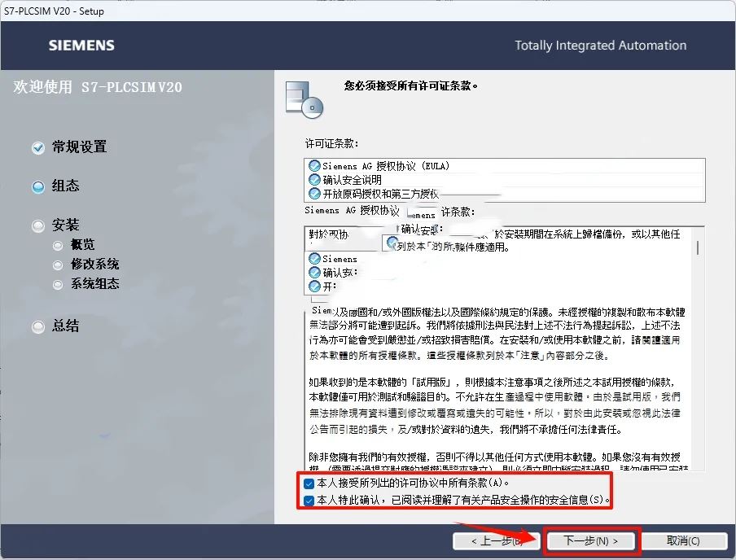Click the paragraph starting 除非您擁有我們的有效授權
This screenshot has width=736, height=560.
click(498, 462)
